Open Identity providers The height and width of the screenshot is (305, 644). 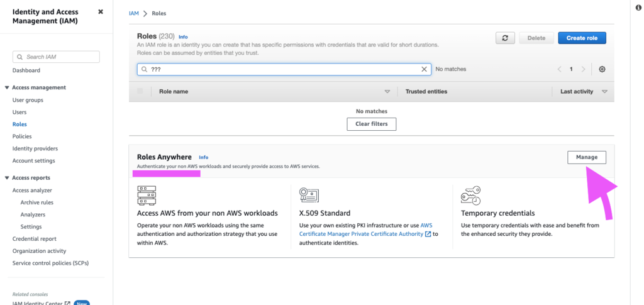pos(35,148)
